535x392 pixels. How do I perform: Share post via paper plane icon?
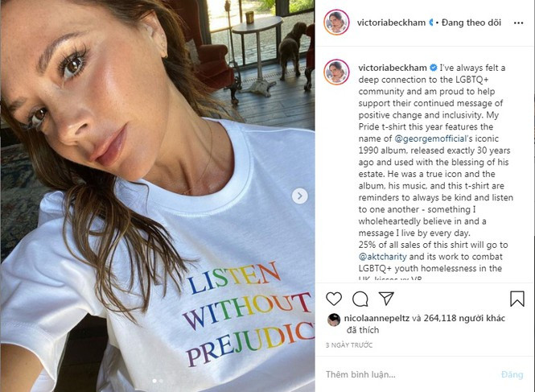coord(387,299)
